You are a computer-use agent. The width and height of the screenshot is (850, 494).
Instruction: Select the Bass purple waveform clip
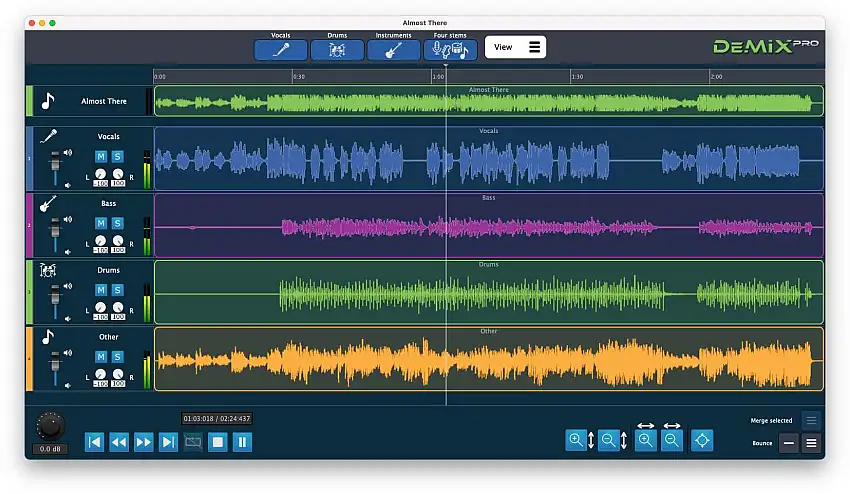point(488,225)
